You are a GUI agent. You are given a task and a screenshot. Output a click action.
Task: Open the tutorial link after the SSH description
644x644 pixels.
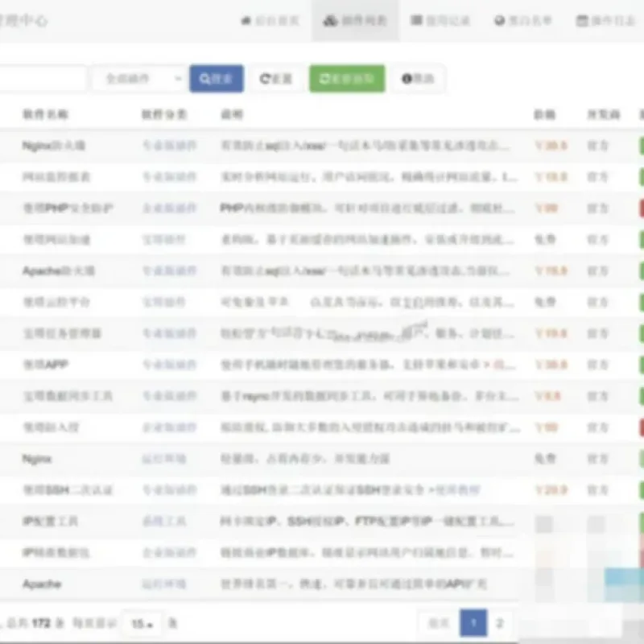coord(457,490)
